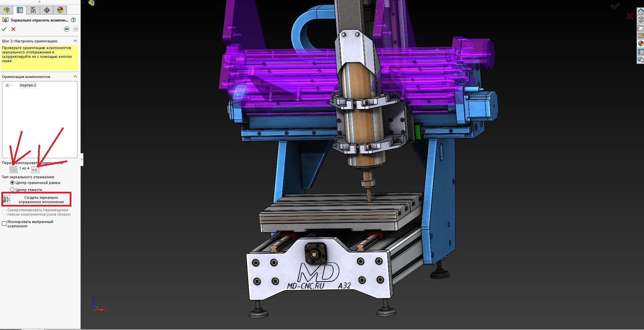Click the previous orientation '<<' button
The image size is (644, 330).
(13, 170)
